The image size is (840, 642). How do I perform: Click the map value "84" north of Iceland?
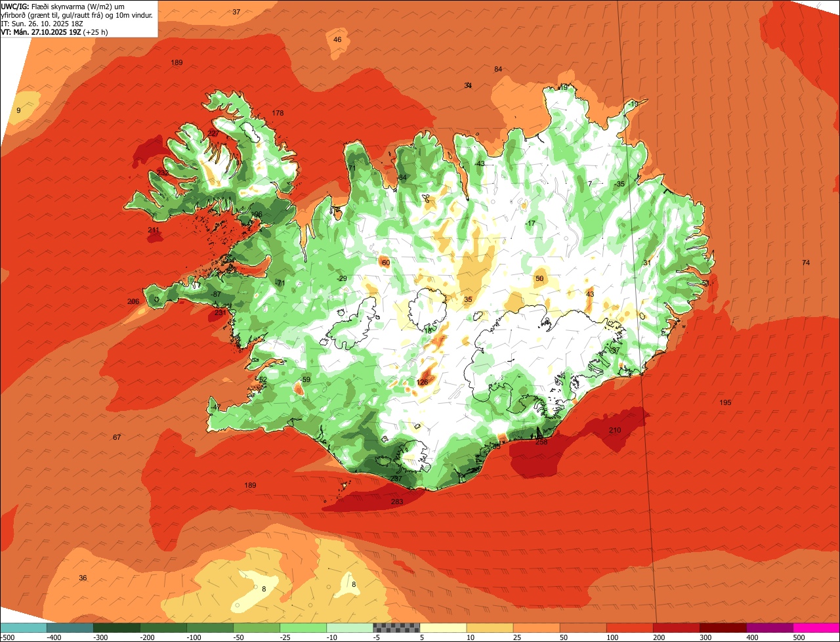(498, 69)
